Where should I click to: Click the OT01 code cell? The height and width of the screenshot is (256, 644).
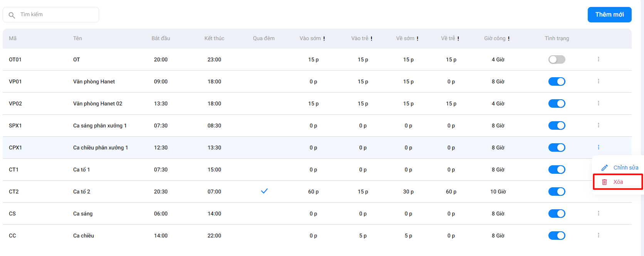click(15, 59)
